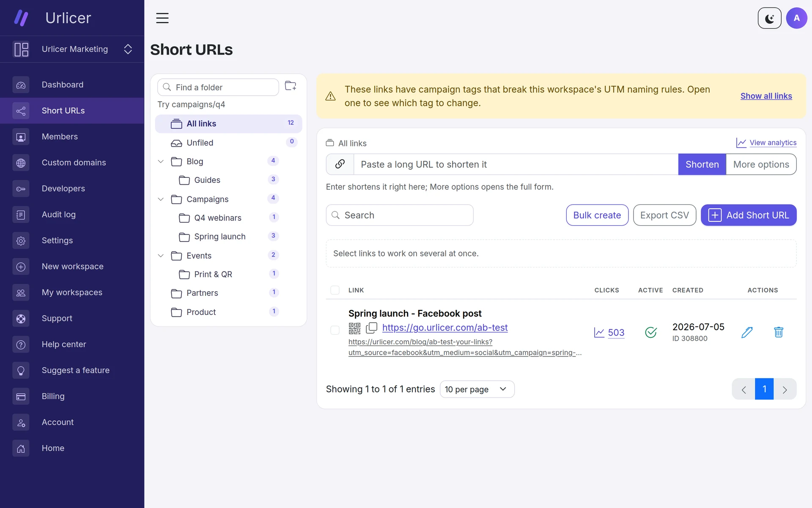Show QR code for ab-test link
The height and width of the screenshot is (508, 812).
point(354,328)
